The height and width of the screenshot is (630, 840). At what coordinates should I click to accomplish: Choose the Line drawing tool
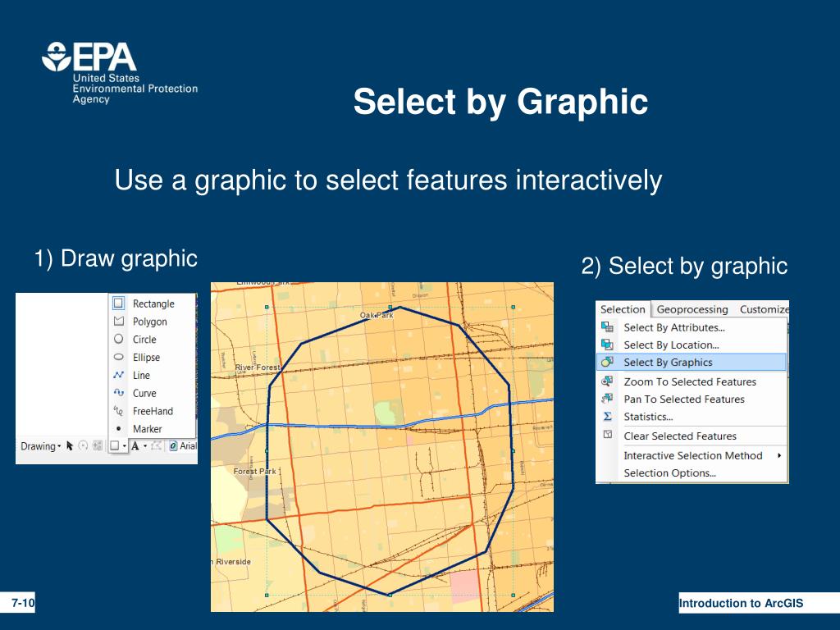pos(152,375)
